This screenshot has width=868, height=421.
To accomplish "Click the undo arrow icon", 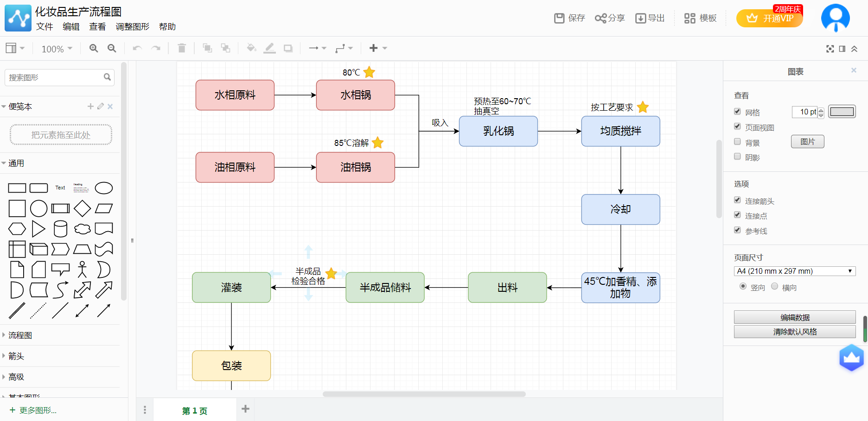I will (x=137, y=48).
